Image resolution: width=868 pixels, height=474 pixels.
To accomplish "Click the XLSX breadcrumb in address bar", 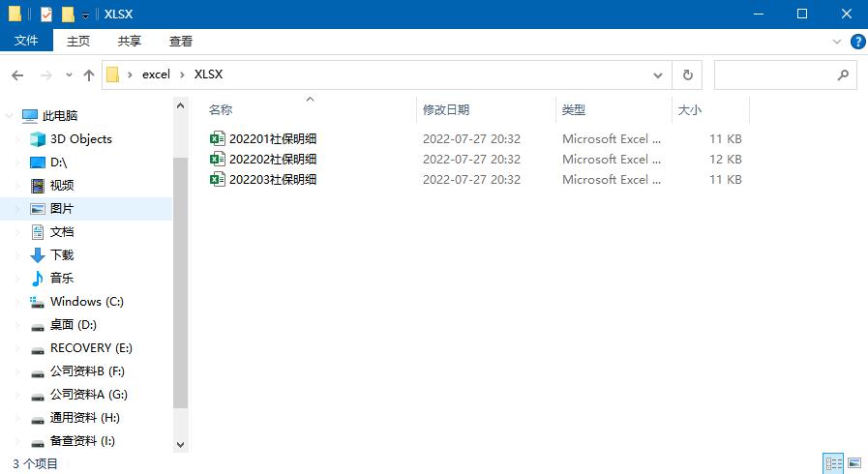I will tap(208, 74).
